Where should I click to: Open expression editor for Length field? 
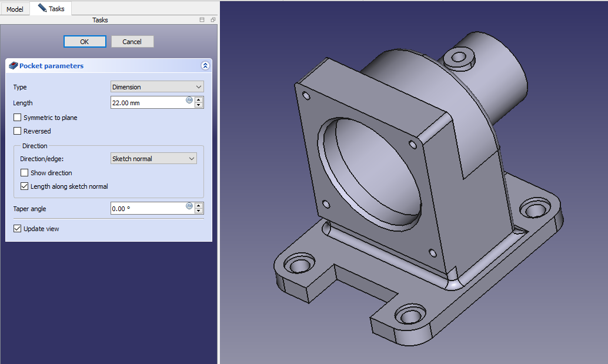(x=189, y=100)
